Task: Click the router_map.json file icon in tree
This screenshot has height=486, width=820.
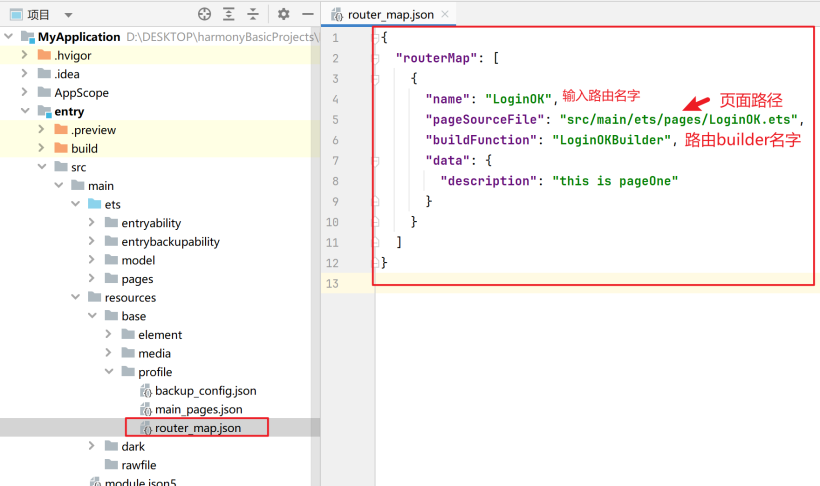Action: coord(146,428)
